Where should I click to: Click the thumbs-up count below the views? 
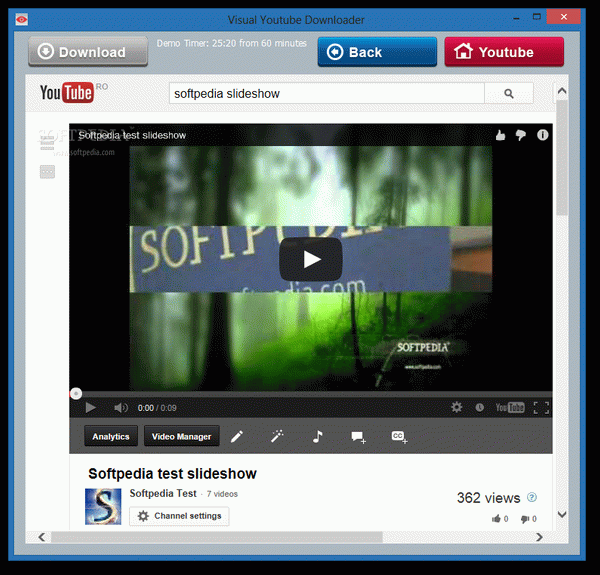click(x=500, y=519)
